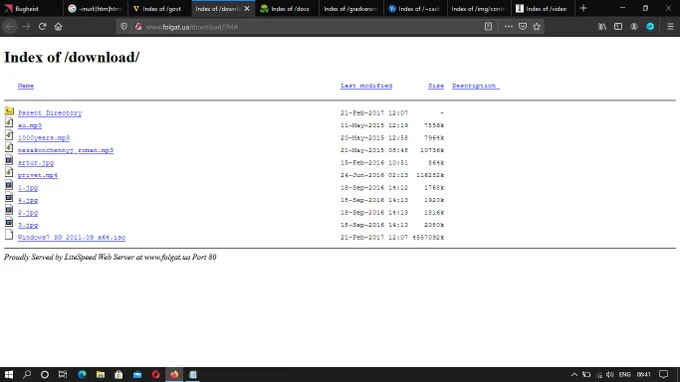680x382 pixels.
Task: Open Firefox account icon
Action: point(634,26)
